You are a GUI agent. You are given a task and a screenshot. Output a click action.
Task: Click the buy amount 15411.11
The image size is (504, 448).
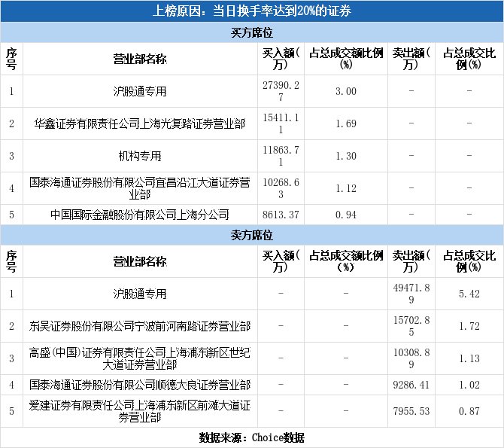pyautogui.click(x=281, y=123)
